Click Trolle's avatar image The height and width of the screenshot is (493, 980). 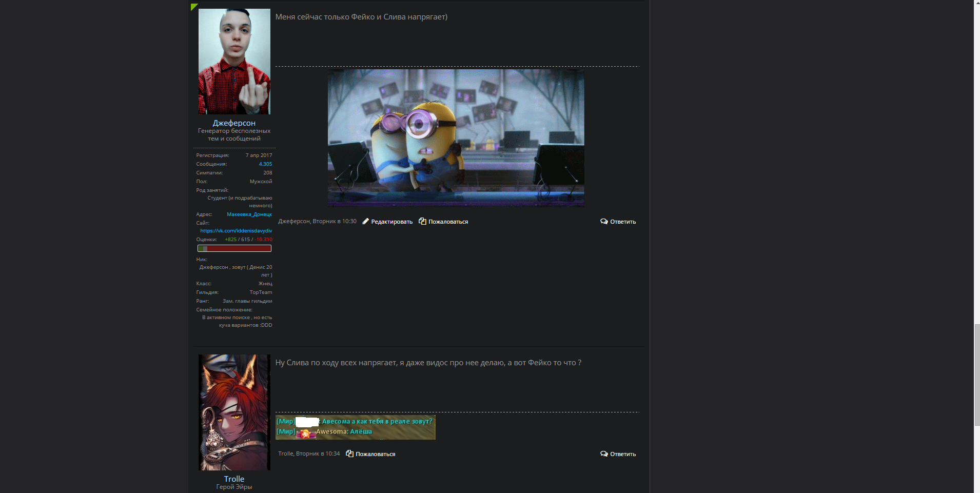click(x=234, y=412)
